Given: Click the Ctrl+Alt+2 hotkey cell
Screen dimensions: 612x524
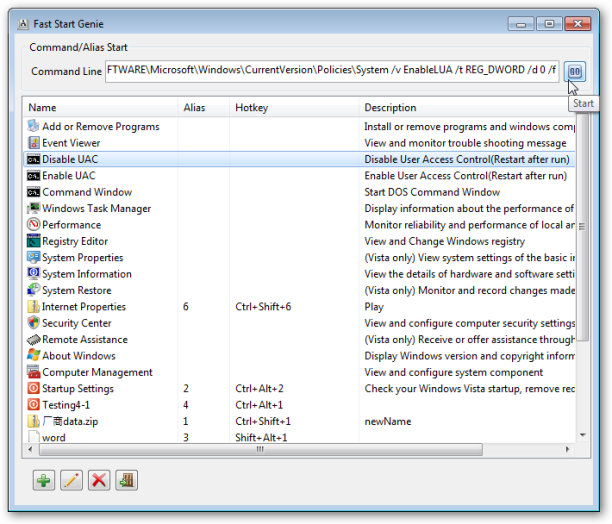Looking at the screenshot, I should point(259,389).
